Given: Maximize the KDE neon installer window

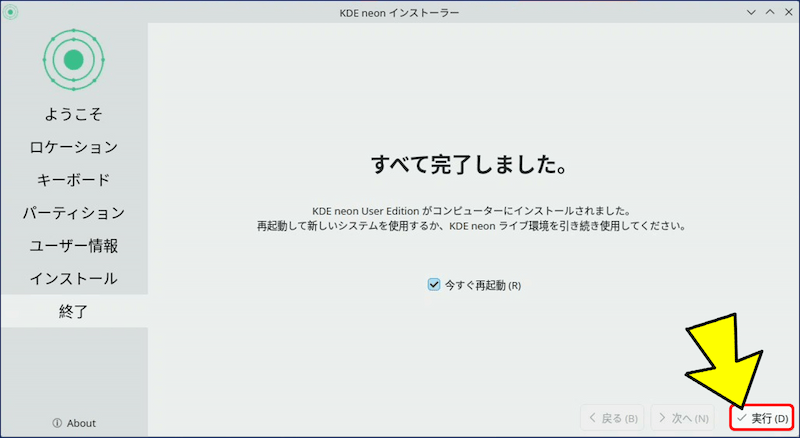Looking at the screenshot, I should click(x=770, y=10).
